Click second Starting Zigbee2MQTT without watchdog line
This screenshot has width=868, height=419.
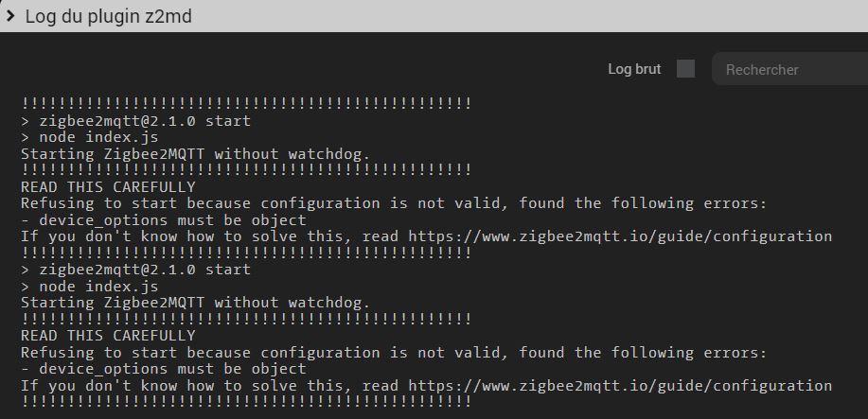[x=195, y=304]
